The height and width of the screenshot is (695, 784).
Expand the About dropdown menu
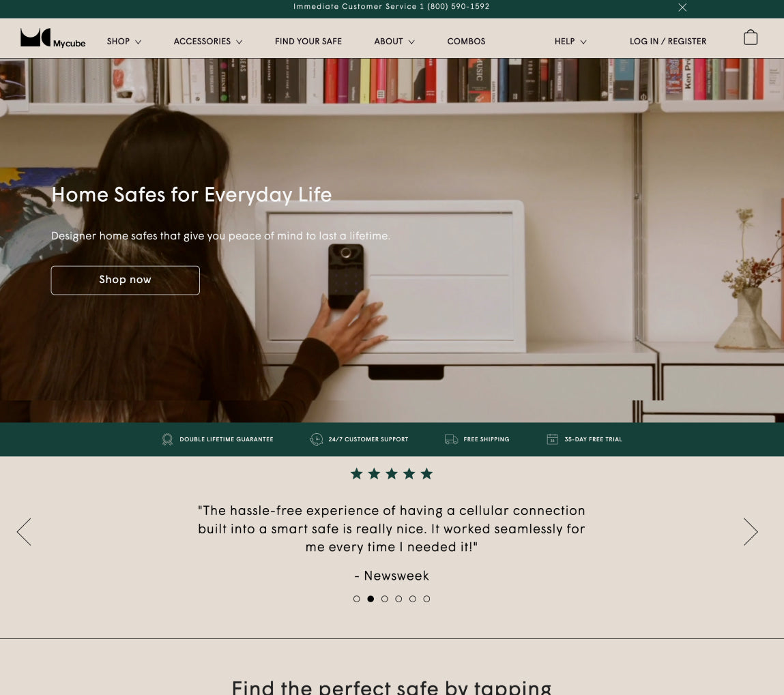pos(394,42)
